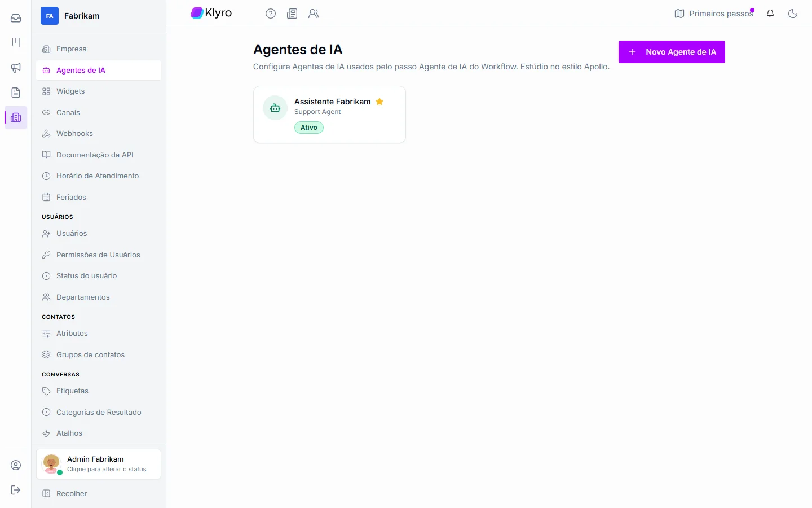Open Widgets settings
Screen dimensions: 812x508
(99, 91)
